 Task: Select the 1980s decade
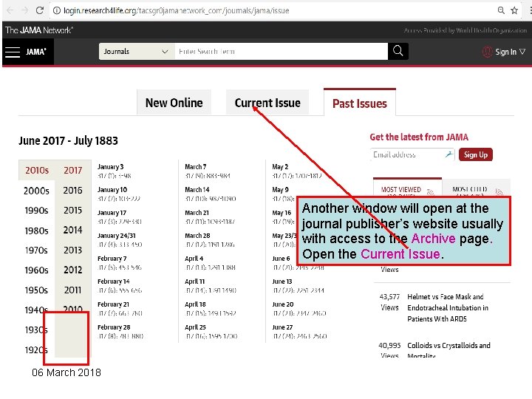pyautogui.click(x=36, y=231)
